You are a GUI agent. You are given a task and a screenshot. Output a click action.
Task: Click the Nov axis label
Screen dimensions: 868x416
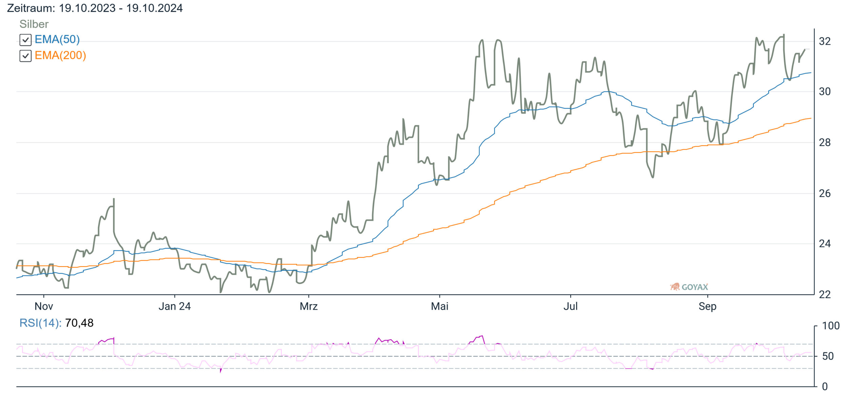click(x=44, y=307)
